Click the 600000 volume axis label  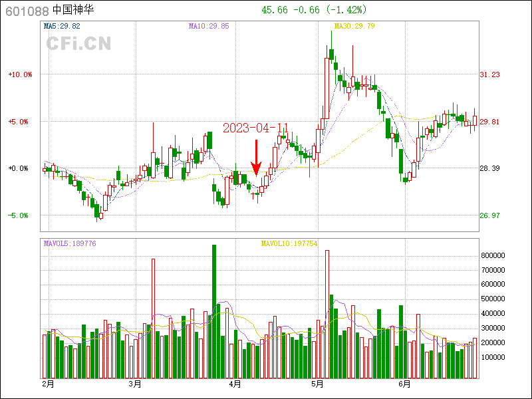(x=493, y=285)
